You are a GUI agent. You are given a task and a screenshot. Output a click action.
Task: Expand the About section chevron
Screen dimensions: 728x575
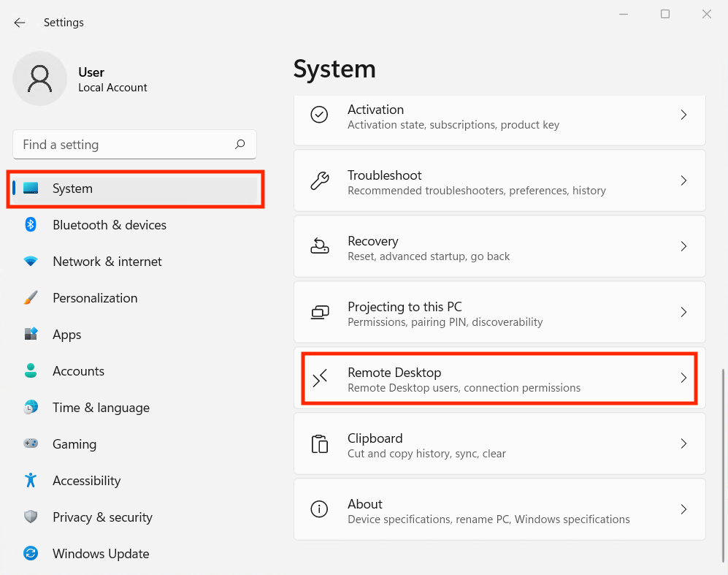click(x=683, y=509)
